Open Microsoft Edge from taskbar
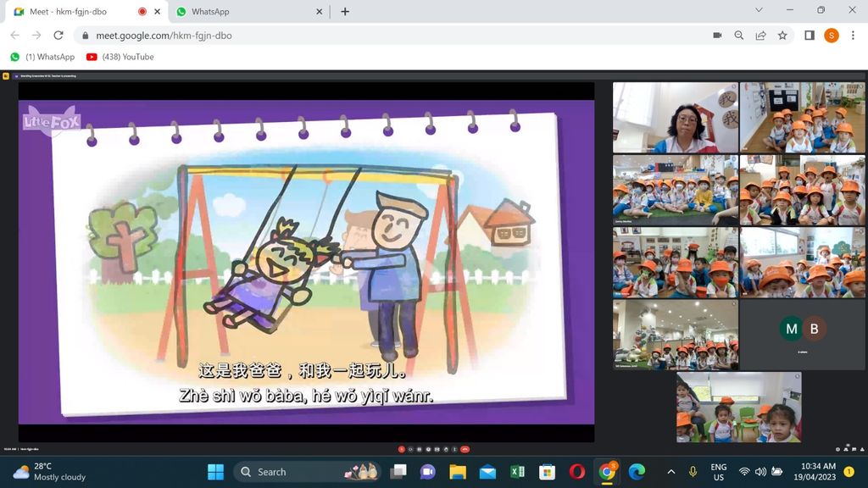Image resolution: width=868 pixels, height=488 pixels. [x=637, y=472]
